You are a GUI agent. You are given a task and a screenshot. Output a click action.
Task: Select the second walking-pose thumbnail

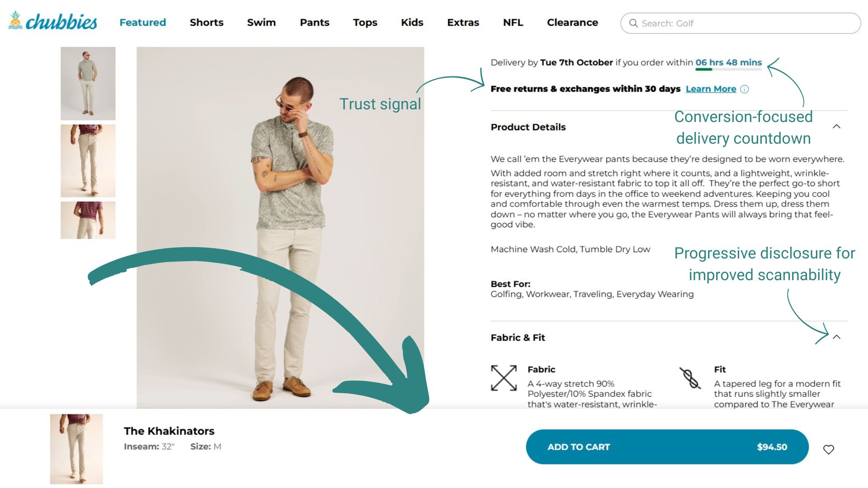(88, 161)
